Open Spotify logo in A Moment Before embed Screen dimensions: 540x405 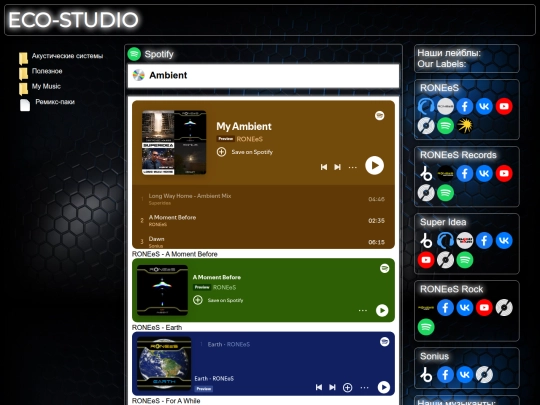pos(385,268)
